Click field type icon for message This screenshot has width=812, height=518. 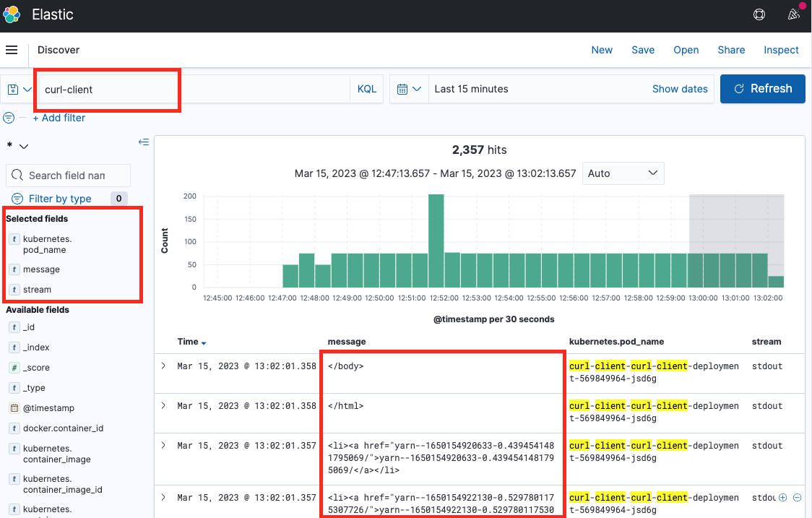pyautogui.click(x=14, y=269)
